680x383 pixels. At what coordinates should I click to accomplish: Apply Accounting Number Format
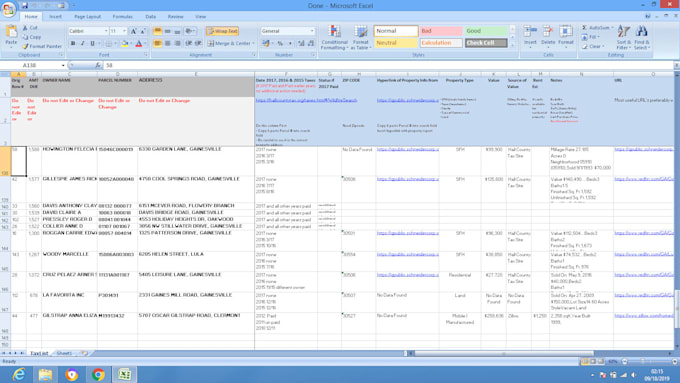[266, 43]
